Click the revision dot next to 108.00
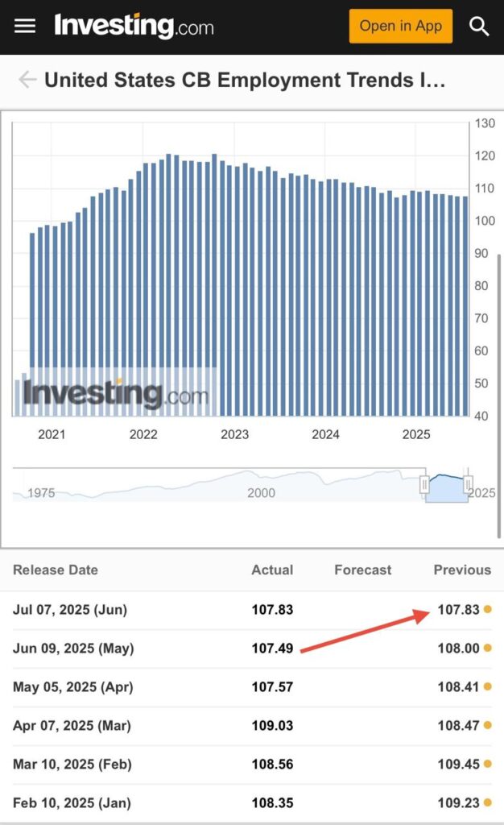Screen dimensions: 504x825 (x=488, y=648)
